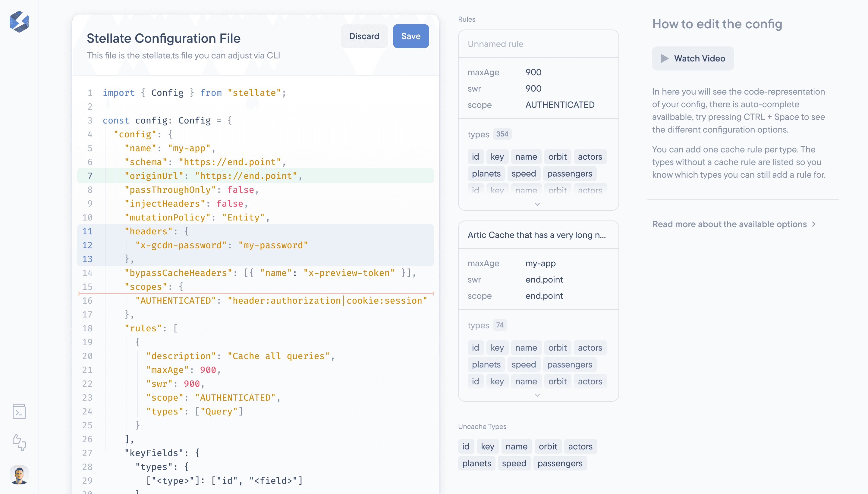The height and width of the screenshot is (494, 868).
Task: Click the play icon on Watch Video
Action: pyautogui.click(x=664, y=58)
